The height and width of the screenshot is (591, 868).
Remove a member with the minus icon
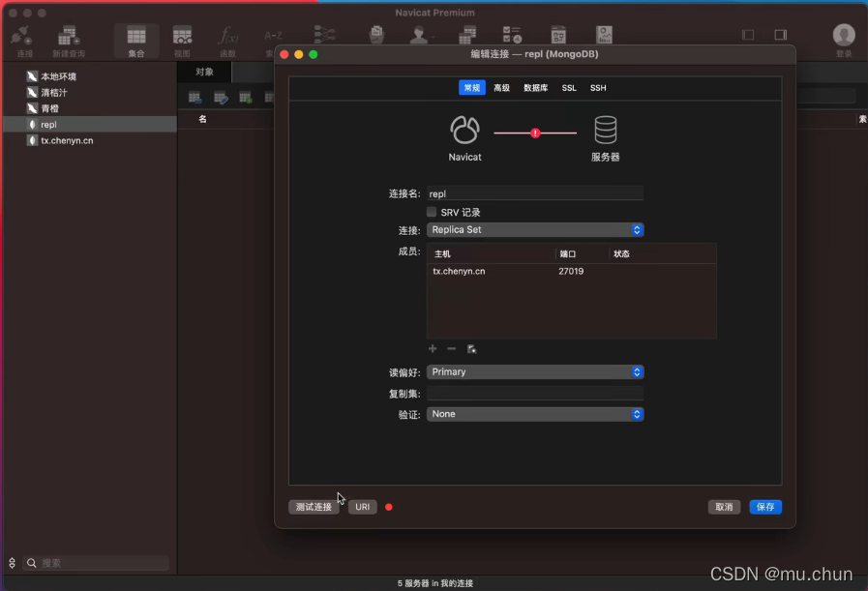[452, 348]
